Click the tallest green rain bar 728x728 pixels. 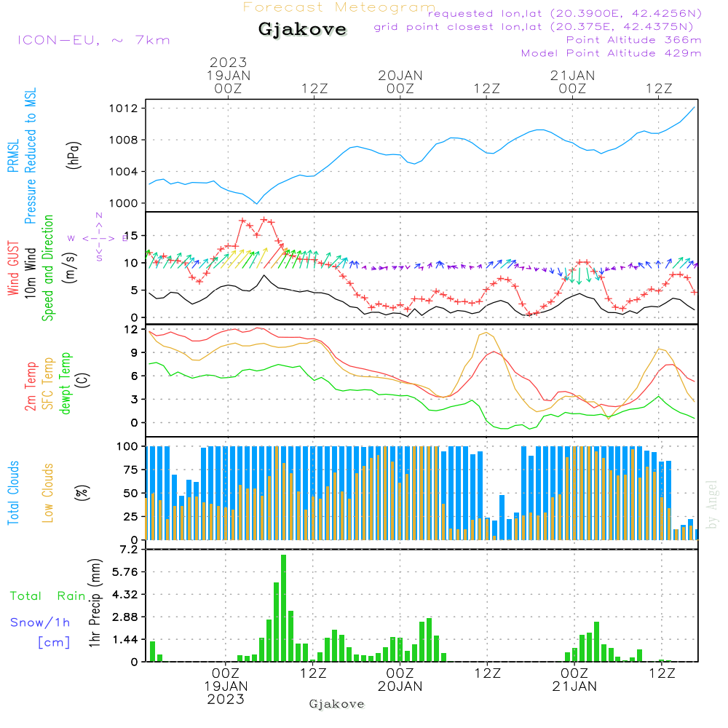click(x=284, y=608)
